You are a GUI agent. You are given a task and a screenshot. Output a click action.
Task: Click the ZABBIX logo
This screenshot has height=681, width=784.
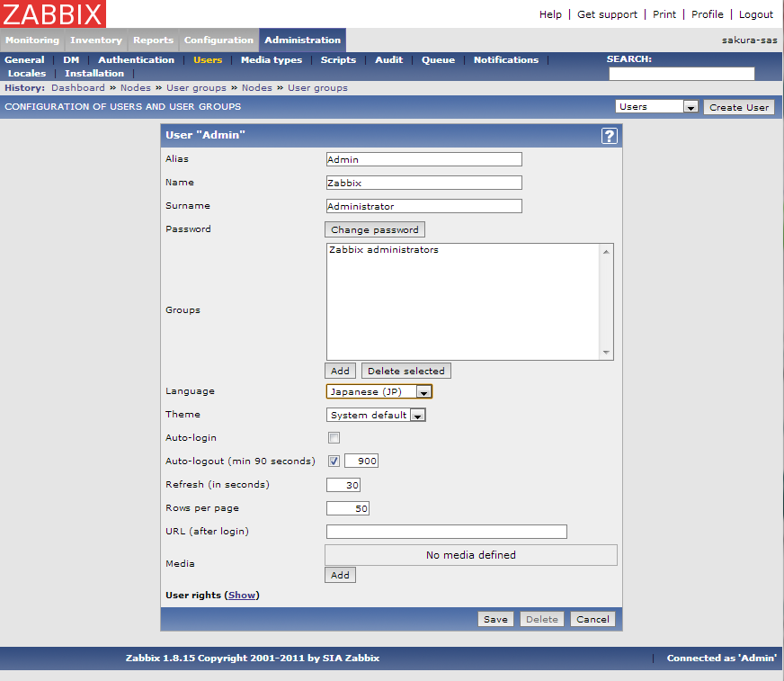(x=53, y=14)
